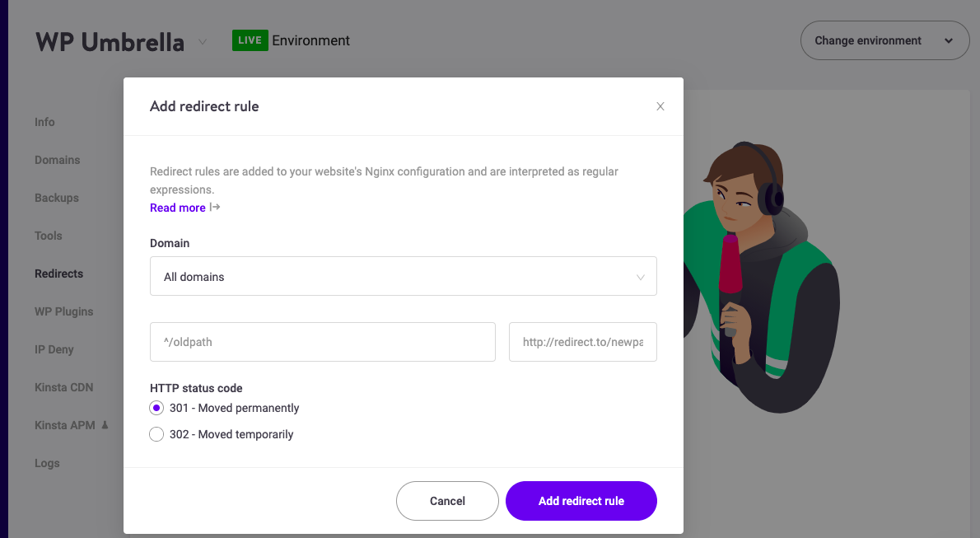
Task: Click the Add redirect rule button
Action: [x=581, y=500]
